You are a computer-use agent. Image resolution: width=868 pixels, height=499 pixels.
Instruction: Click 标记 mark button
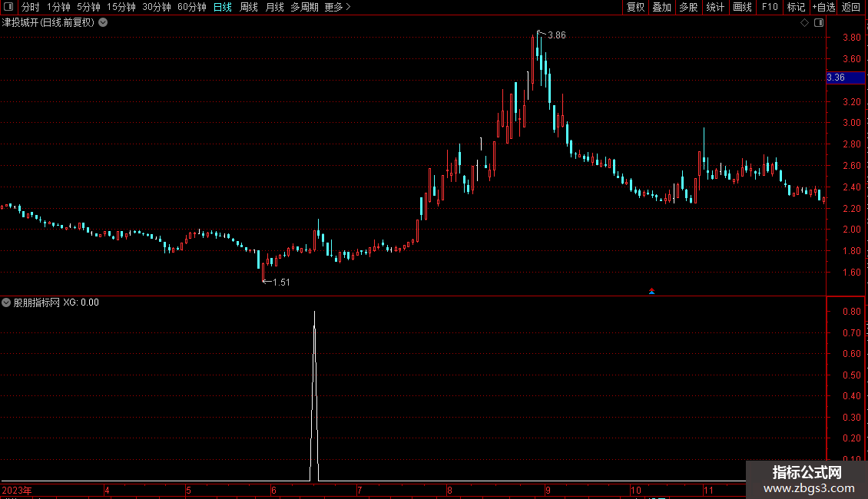(796, 7)
